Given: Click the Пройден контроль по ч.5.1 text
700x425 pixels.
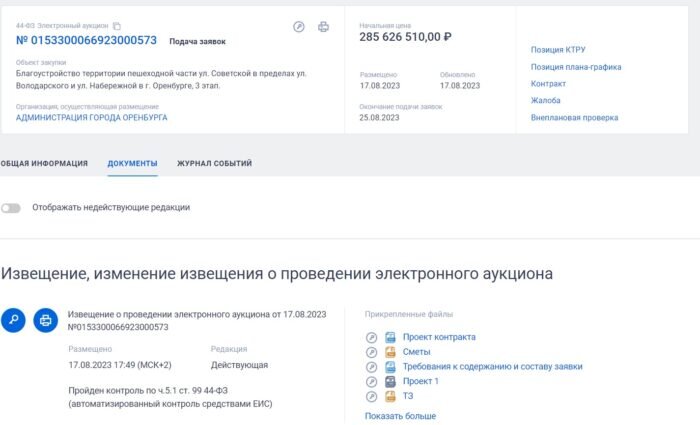Looking at the screenshot, I should click(x=170, y=397).
